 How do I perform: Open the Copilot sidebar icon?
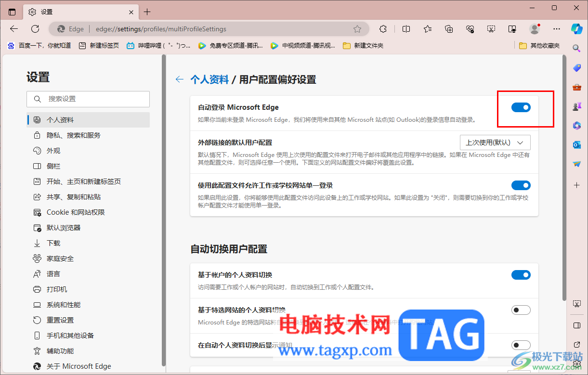coord(576,29)
